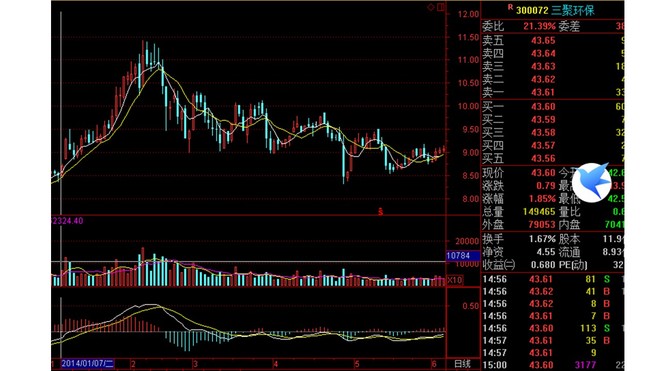Click the X10 volume scale label
660x371 pixels.
click(454, 280)
